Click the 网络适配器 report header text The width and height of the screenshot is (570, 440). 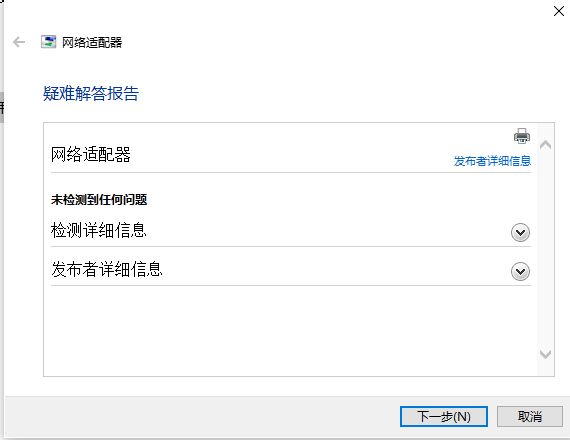click(91, 155)
